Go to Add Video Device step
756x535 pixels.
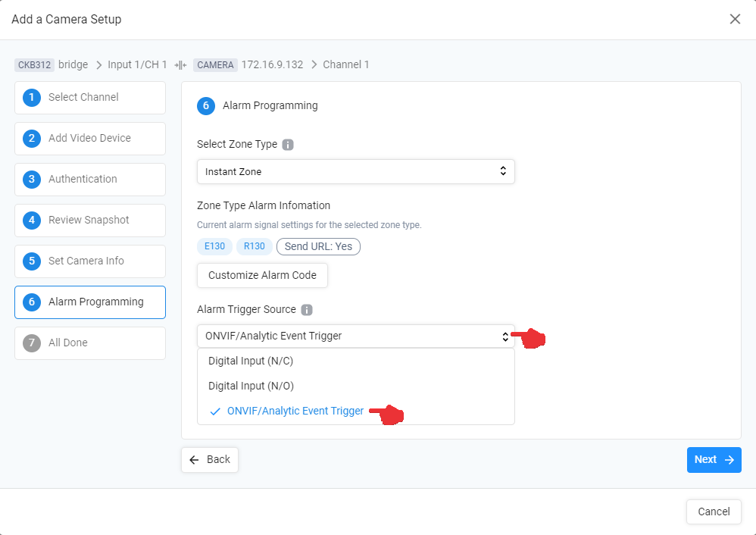[90, 139]
